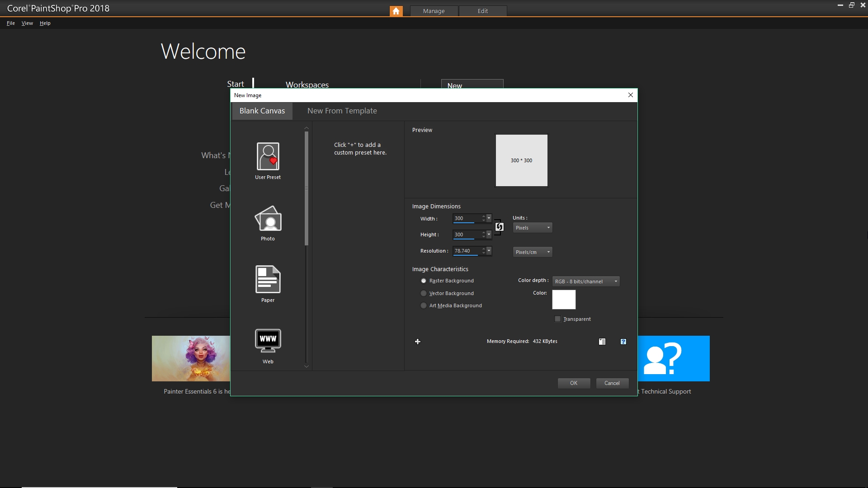The width and height of the screenshot is (868, 488).
Task: Select the Photo preset category icon
Action: pyautogui.click(x=268, y=219)
